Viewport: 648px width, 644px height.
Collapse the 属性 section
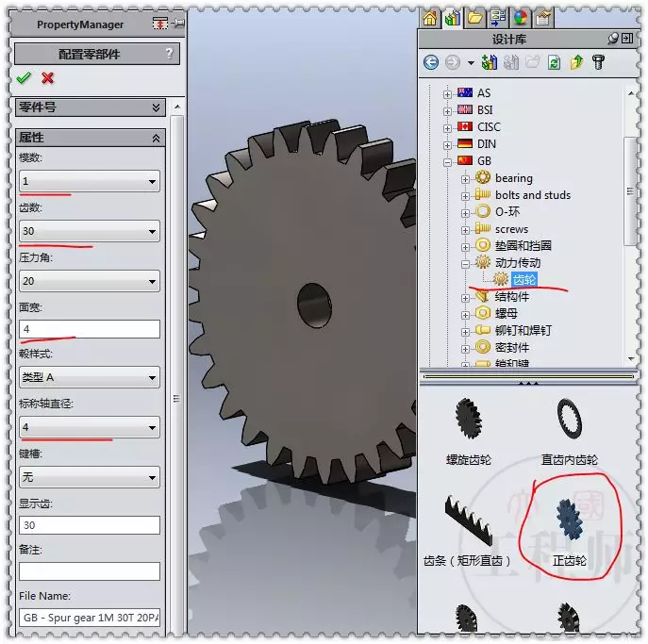156,138
